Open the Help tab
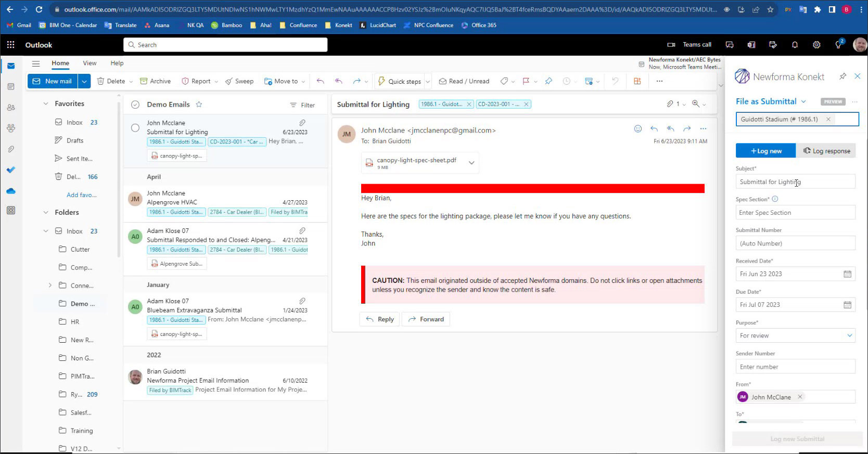Image resolution: width=868 pixels, height=454 pixels. point(117,63)
